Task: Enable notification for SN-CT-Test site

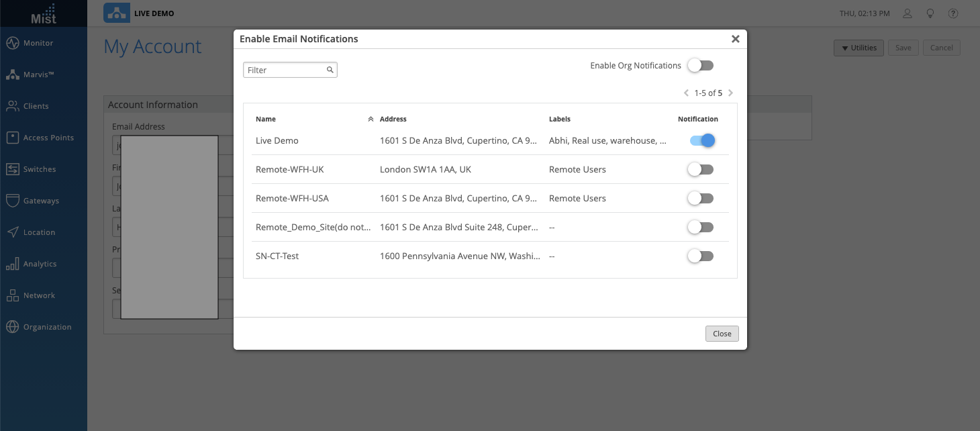Action: click(700, 256)
